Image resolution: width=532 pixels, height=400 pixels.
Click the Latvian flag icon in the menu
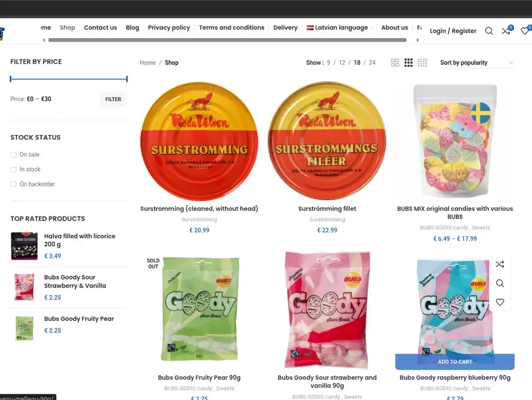(310, 28)
